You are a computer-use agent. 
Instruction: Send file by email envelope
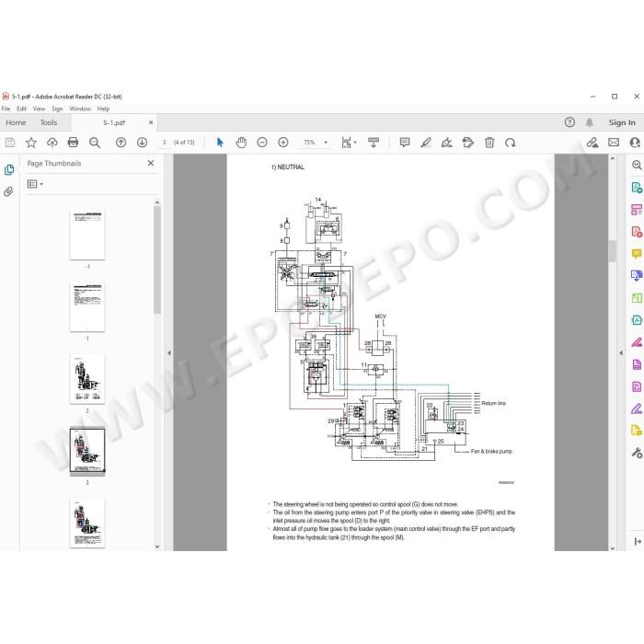614,143
